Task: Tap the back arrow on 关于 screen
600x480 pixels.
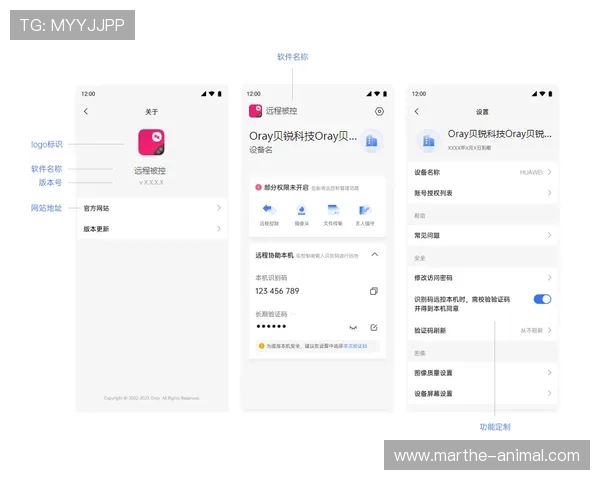Action: (x=86, y=111)
